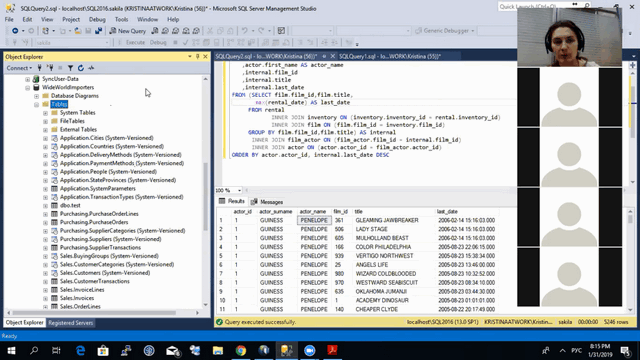640x360 pixels.
Task: Select the FileTables folder
Action: pos(72,121)
